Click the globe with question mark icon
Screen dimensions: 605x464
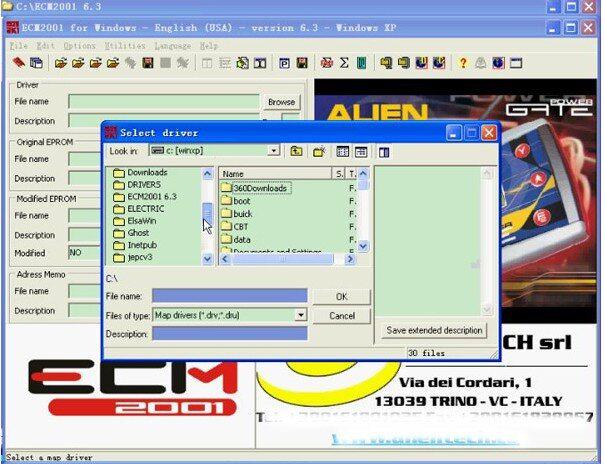pos(439,63)
